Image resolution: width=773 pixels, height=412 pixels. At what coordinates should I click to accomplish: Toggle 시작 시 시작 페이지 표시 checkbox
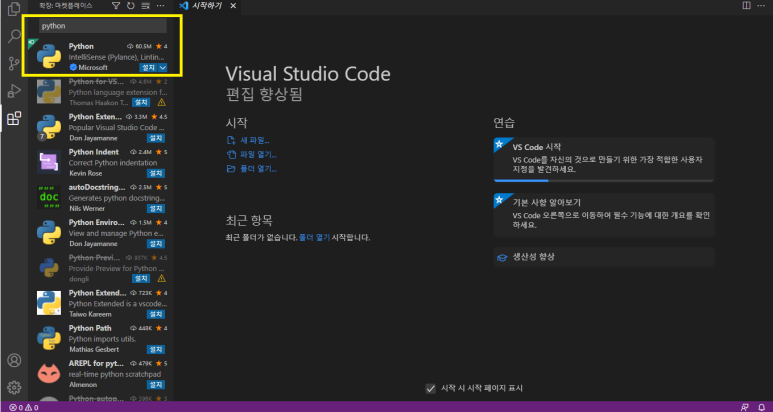[430, 388]
